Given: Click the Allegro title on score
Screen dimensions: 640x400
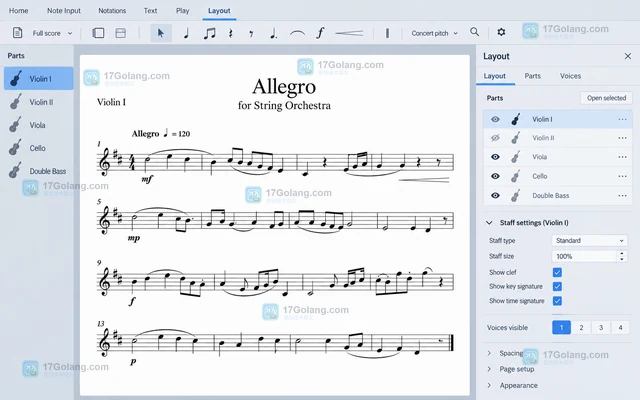Looking at the screenshot, I should click(x=284, y=87).
